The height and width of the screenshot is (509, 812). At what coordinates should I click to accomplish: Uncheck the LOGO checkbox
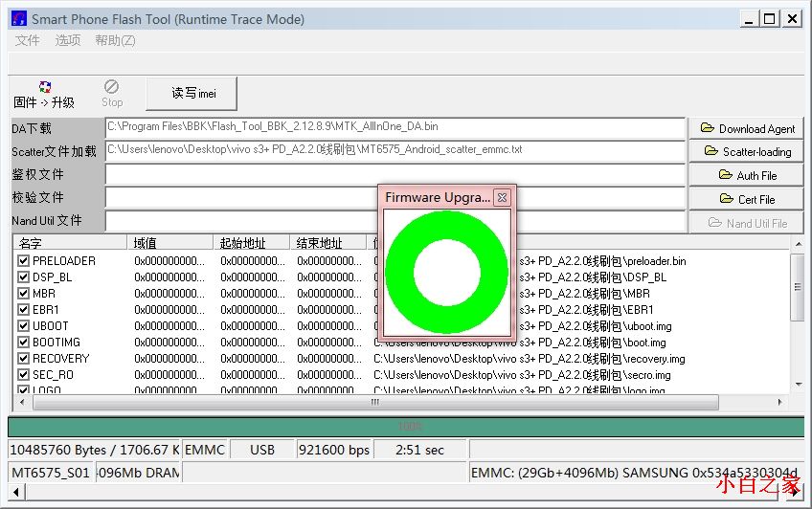23,389
